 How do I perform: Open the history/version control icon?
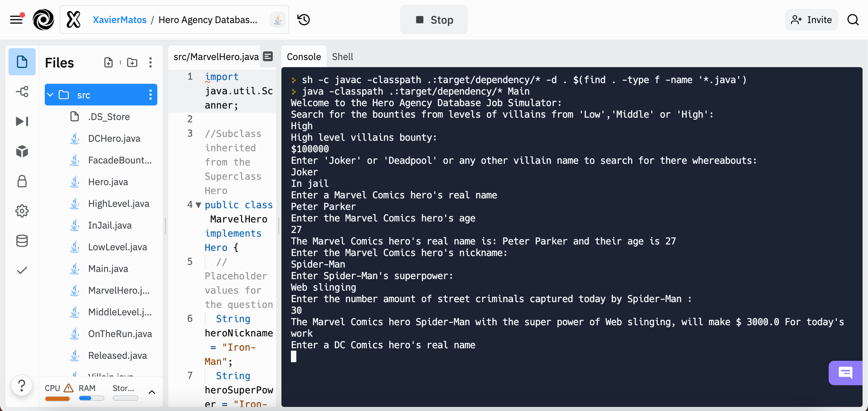303,19
